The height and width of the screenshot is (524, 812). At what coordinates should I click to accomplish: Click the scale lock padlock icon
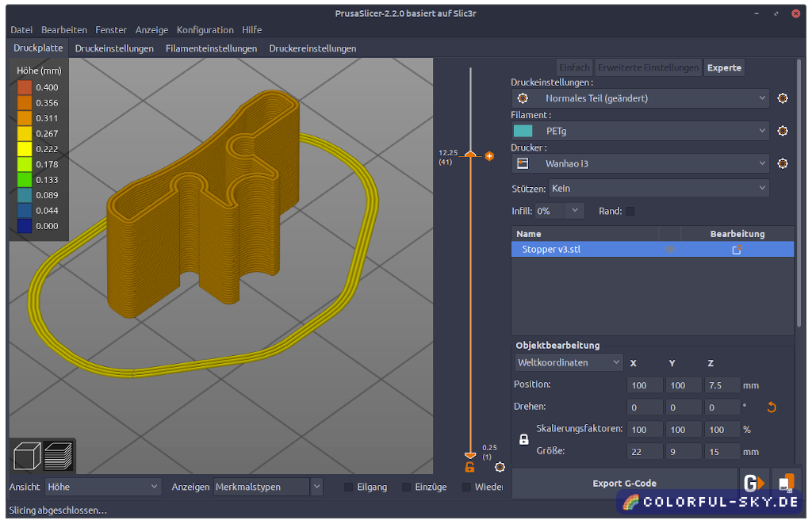(523, 439)
